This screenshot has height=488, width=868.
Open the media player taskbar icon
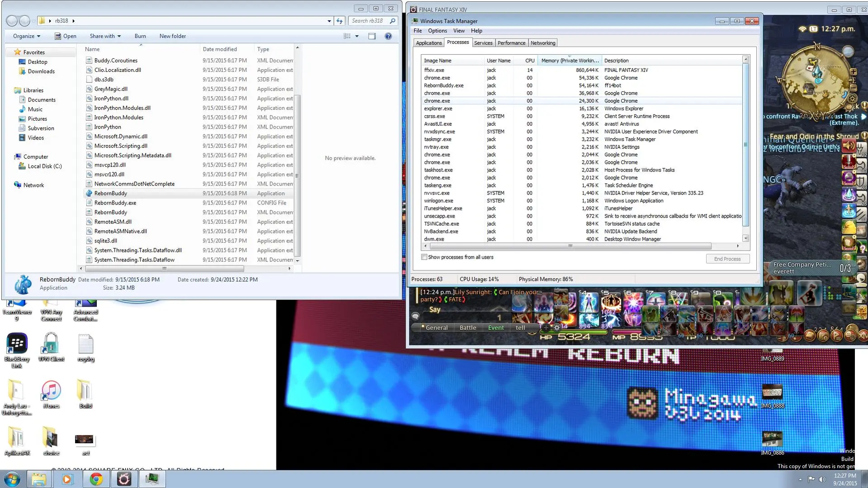67,479
